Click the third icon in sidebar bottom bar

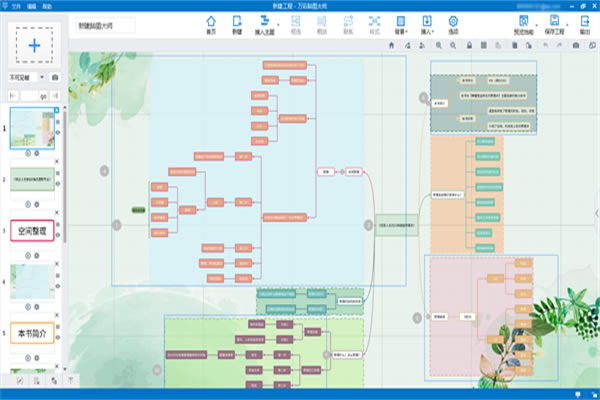pos(54,380)
